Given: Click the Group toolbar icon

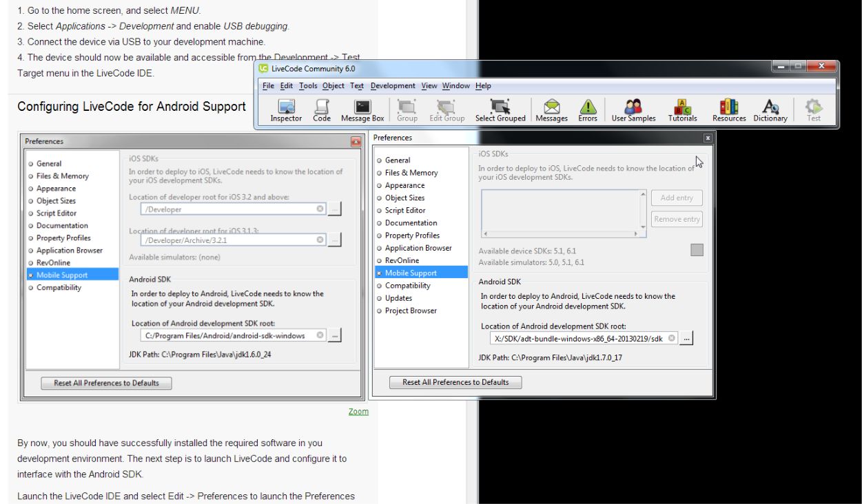Looking at the screenshot, I should coord(407,110).
